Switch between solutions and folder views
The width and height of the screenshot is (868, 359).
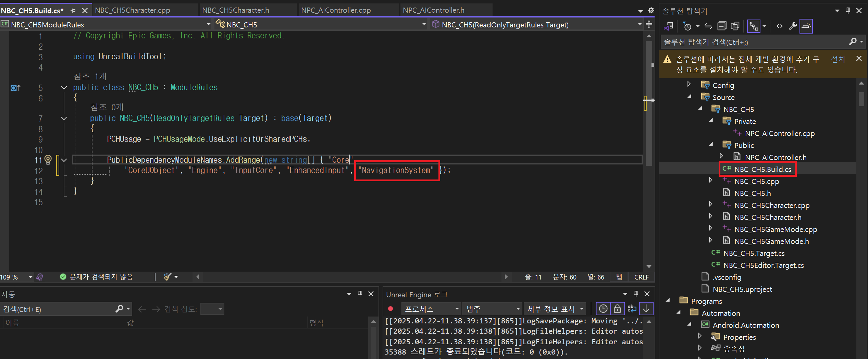pos(669,26)
